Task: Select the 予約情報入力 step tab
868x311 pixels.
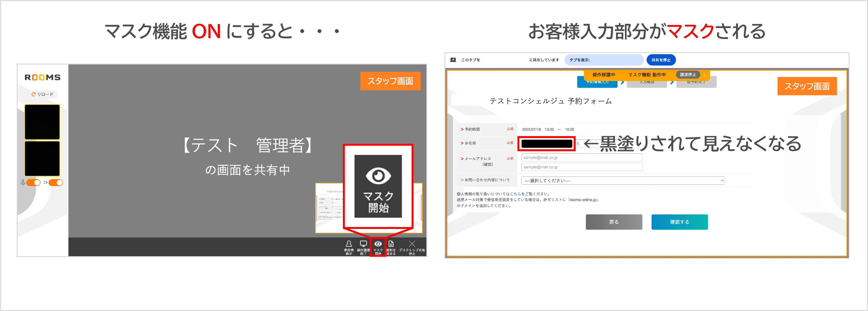Action: click(597, 82)
